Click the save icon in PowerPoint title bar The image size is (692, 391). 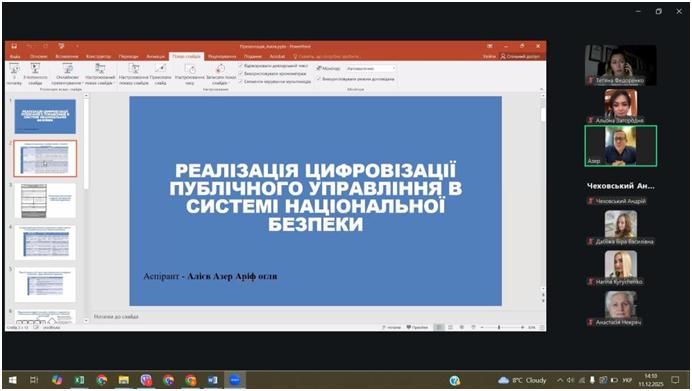point(14,46)
